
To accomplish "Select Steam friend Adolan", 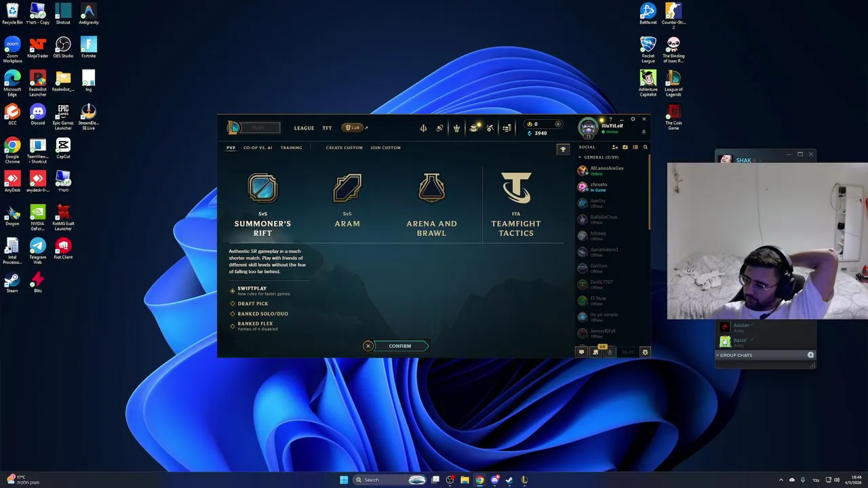I will [766, 327].
